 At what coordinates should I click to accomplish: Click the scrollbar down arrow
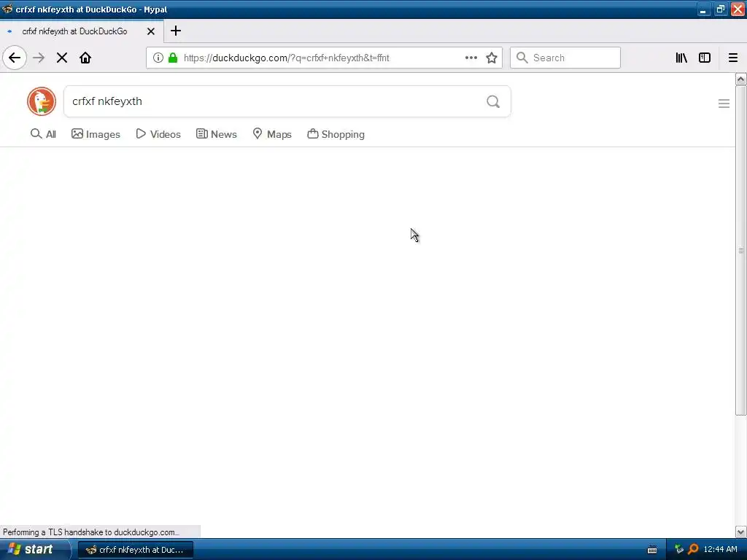pyautogui.click(x=741, y=532)
